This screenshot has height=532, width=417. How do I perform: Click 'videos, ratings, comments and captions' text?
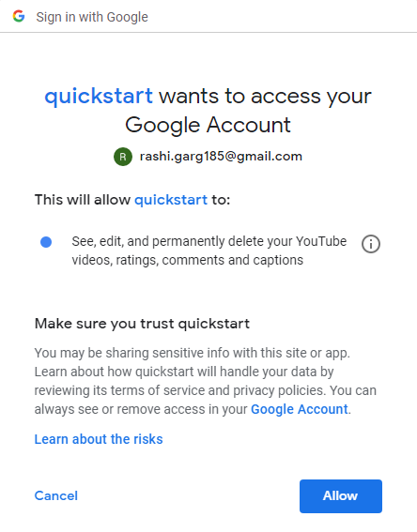(188, 260)
